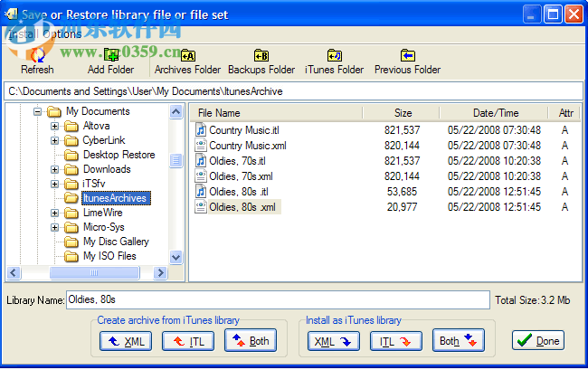Click the Altova folder icon
588x370 pixels.
(x=71, y=126)
